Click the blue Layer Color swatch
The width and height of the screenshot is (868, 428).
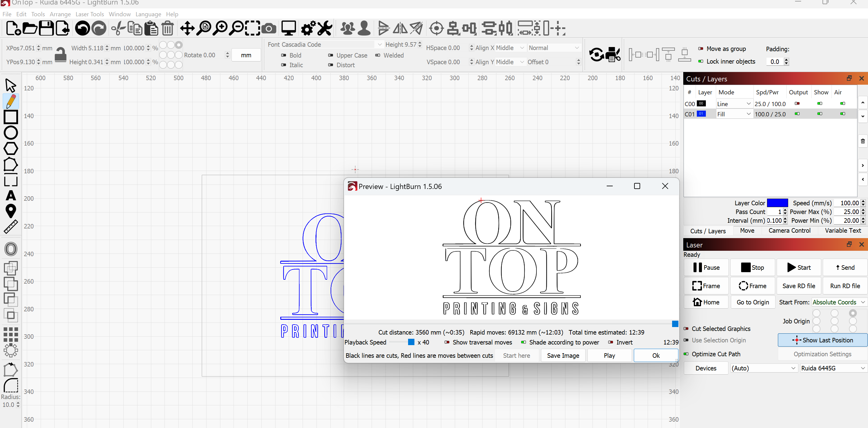[x=777, y=203]
